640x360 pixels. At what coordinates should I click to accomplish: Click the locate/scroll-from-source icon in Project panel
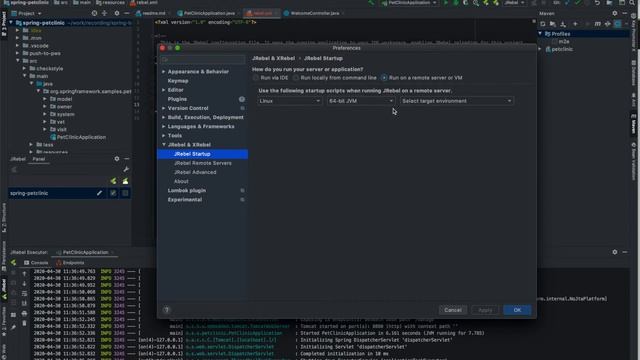(94, 13)
